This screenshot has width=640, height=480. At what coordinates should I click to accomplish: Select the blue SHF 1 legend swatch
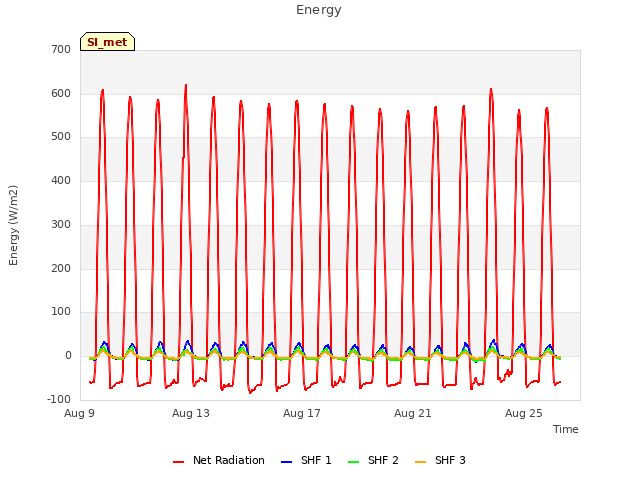(x=287, y=462)
